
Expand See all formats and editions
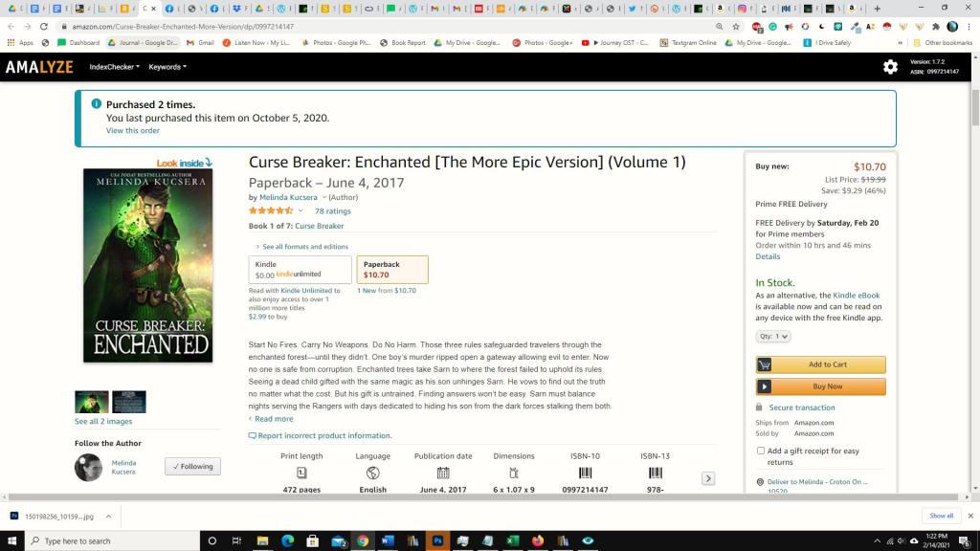point(304,247)
